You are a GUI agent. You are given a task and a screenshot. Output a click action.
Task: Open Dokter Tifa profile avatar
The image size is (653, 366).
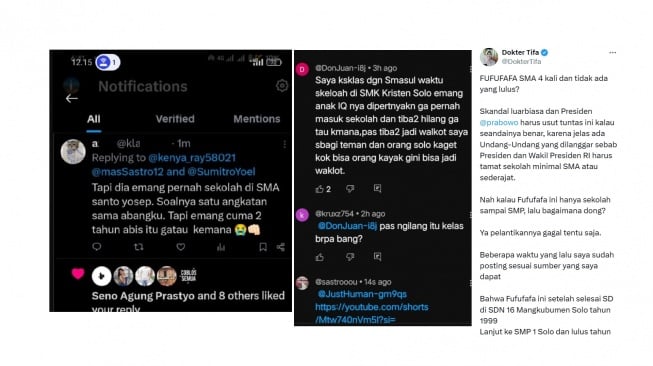coord(489,57)
